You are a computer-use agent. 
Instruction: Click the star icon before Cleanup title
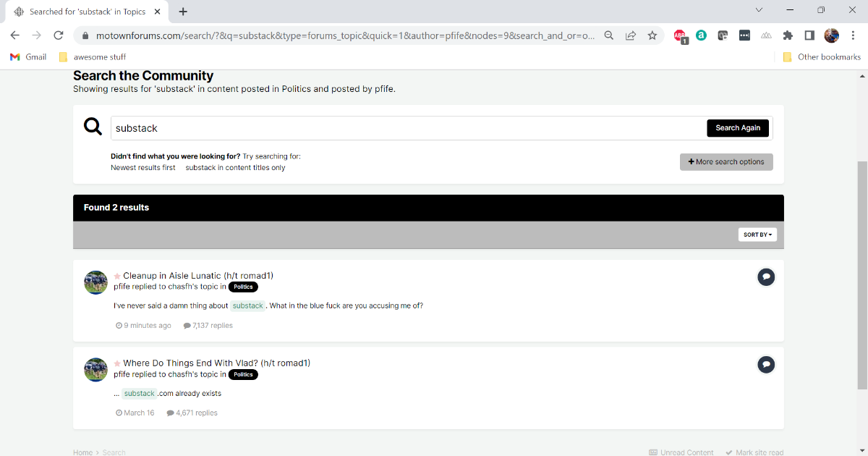pyautogui.click(x=117, y=276)
